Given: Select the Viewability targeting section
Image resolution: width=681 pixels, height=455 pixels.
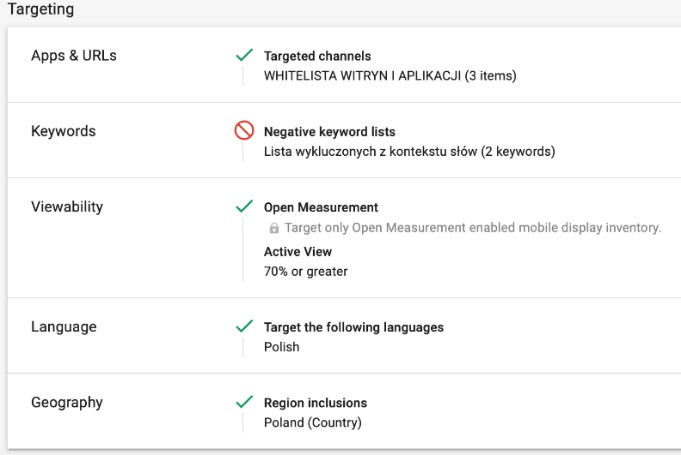Looking at the screenshot, I should point(67,207).
